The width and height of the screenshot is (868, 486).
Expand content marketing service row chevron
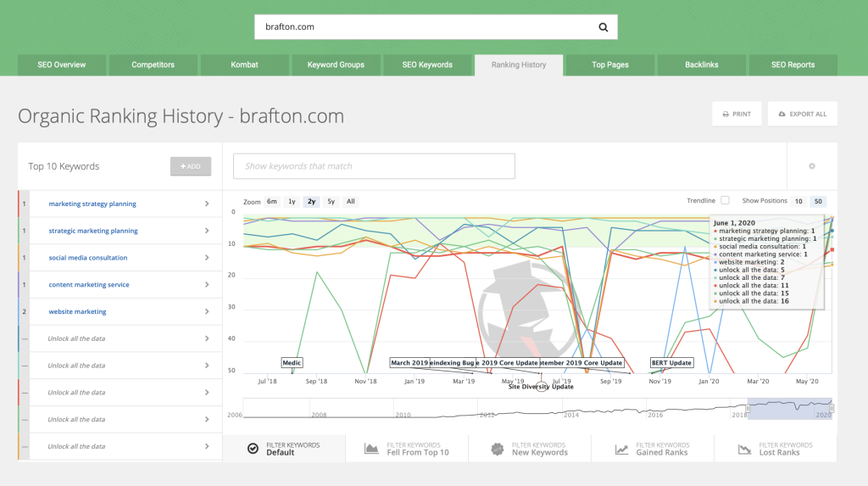[207, 285]
